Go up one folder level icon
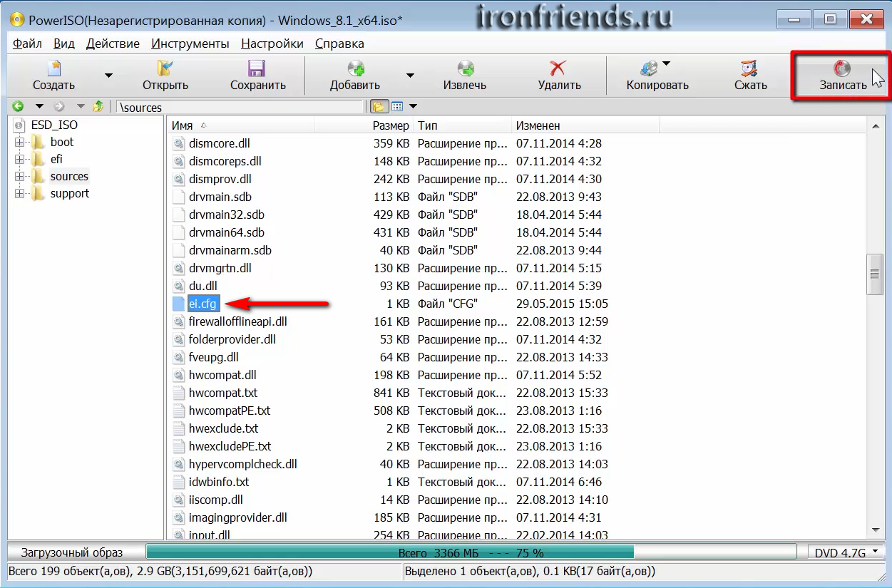Screen dimensions: 892x588 pyautogui.click(x=98, y=107)
